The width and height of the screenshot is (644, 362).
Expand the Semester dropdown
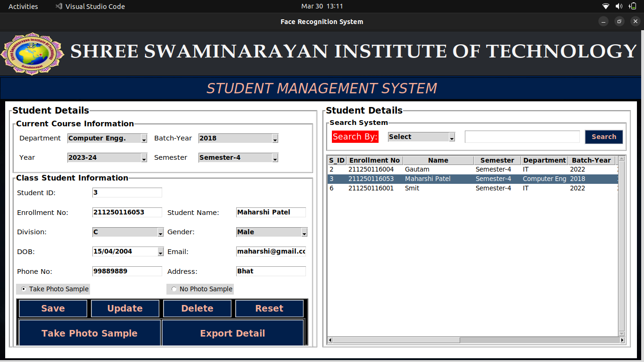pos(238,157)
